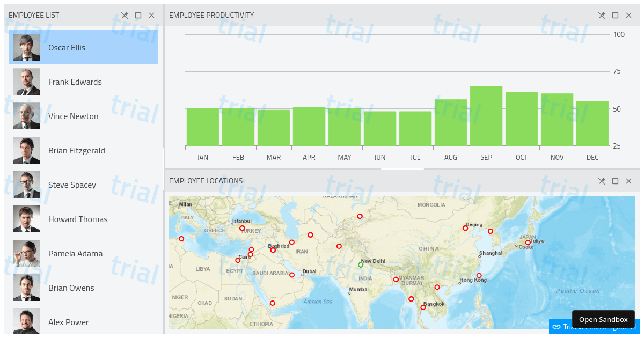Click the green New Delhi map marker

[361, 265]
